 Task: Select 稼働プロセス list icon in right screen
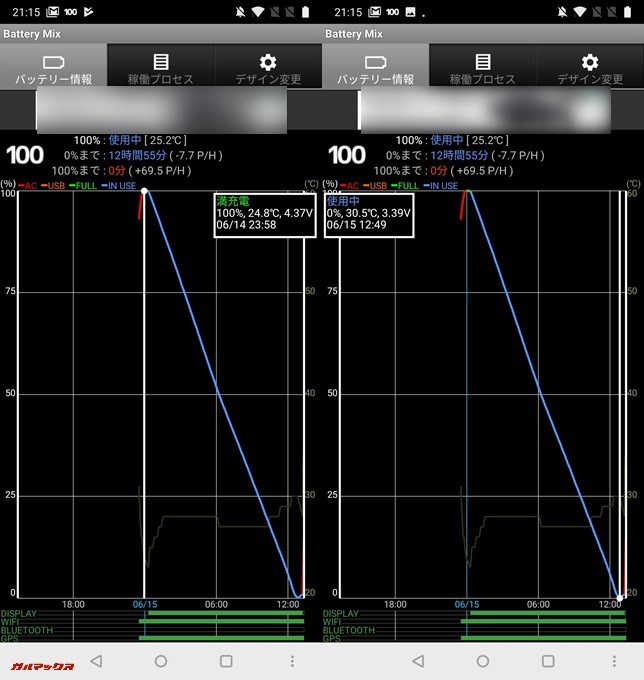(x=483, y=67)
